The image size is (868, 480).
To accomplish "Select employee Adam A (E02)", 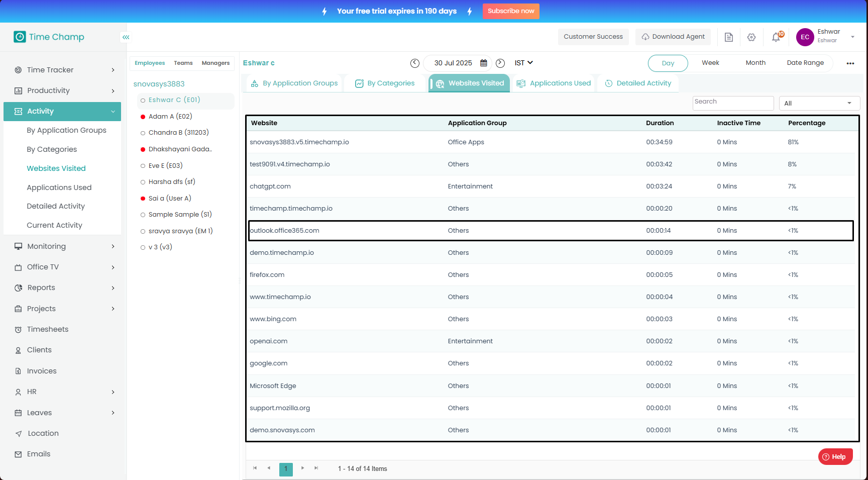I will 170,117.
